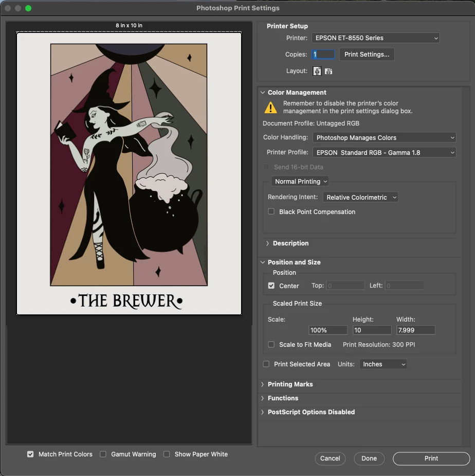Expand the Description section
Screen dimensions: 475x476
coord(267,243)
